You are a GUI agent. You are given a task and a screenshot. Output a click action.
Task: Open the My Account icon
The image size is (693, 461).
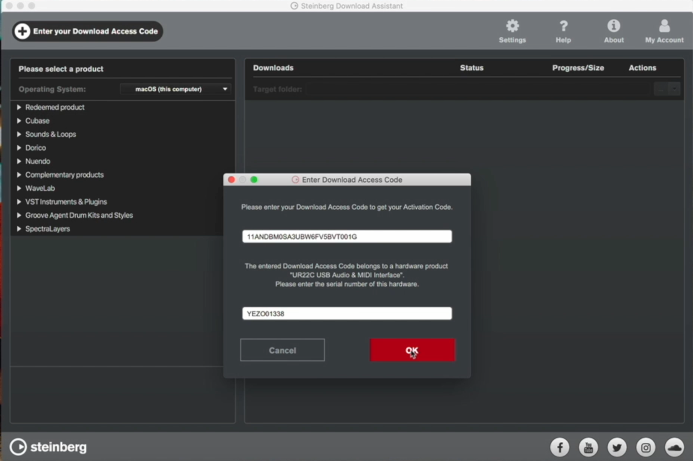[664, 26]
